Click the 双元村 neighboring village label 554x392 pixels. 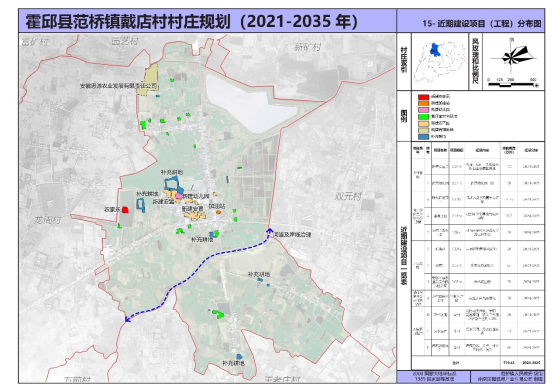pos(348,197)
